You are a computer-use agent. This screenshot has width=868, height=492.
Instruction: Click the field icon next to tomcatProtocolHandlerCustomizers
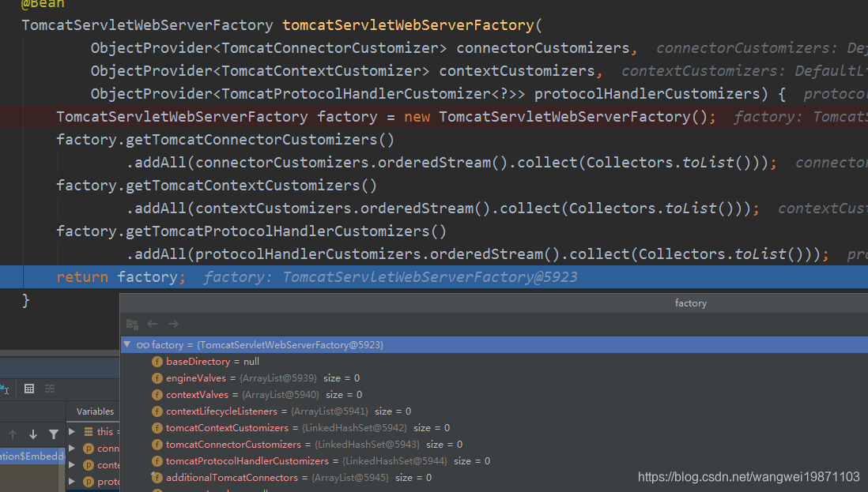[157, 461]
